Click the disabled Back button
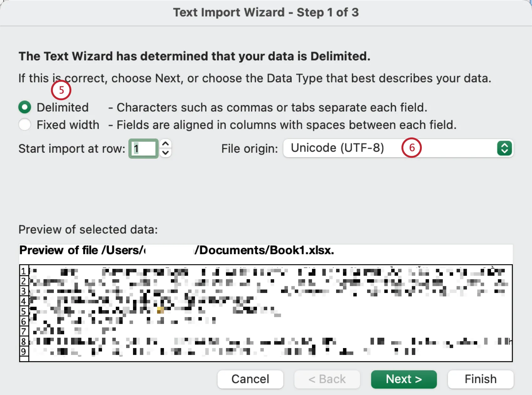 [x=327, y=379]
